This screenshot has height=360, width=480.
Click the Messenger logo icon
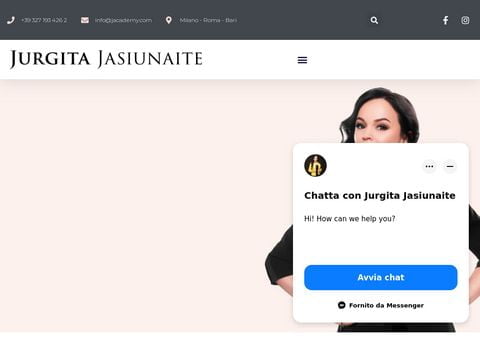(341, 305)
